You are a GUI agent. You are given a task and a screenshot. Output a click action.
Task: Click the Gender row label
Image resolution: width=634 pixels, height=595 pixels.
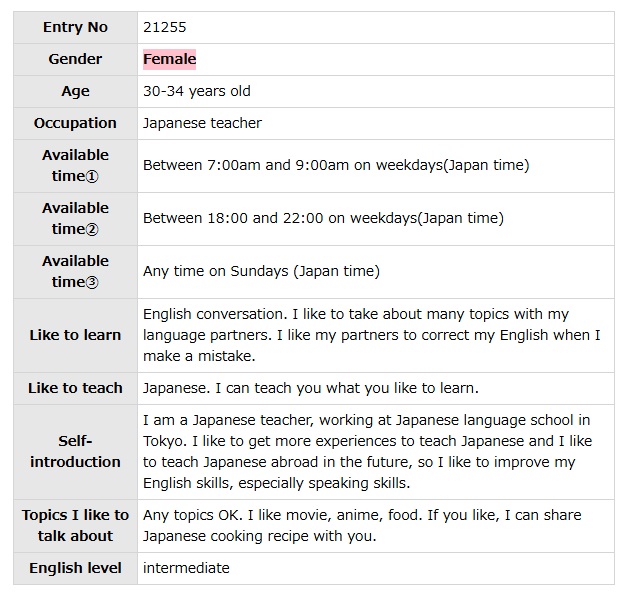coord(75,59)
